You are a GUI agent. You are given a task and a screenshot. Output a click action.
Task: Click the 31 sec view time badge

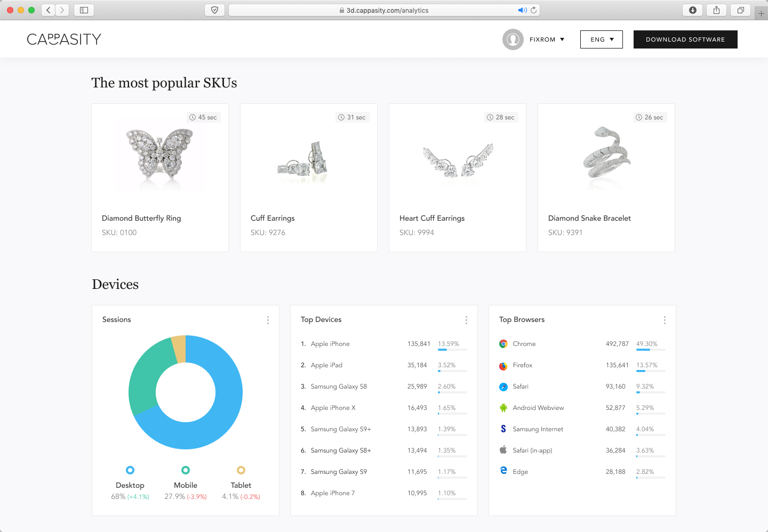click(352, 117)
